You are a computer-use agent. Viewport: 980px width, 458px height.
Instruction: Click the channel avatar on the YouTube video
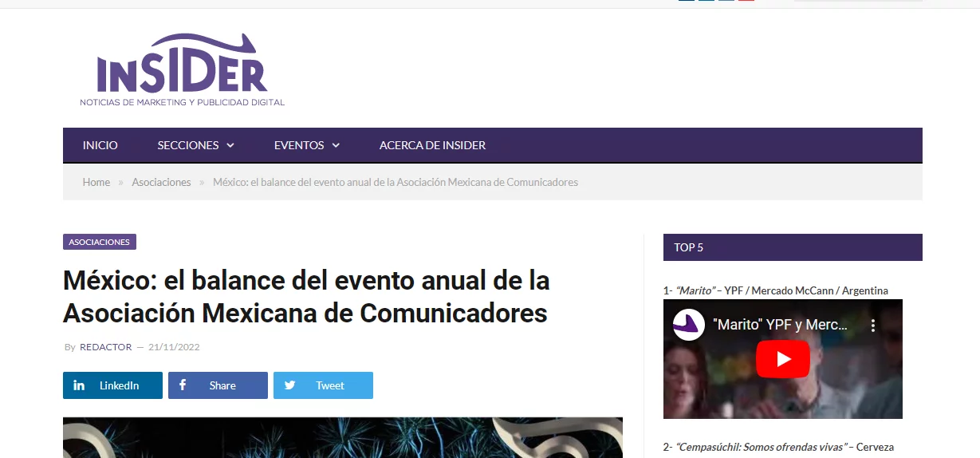(689, 326)
